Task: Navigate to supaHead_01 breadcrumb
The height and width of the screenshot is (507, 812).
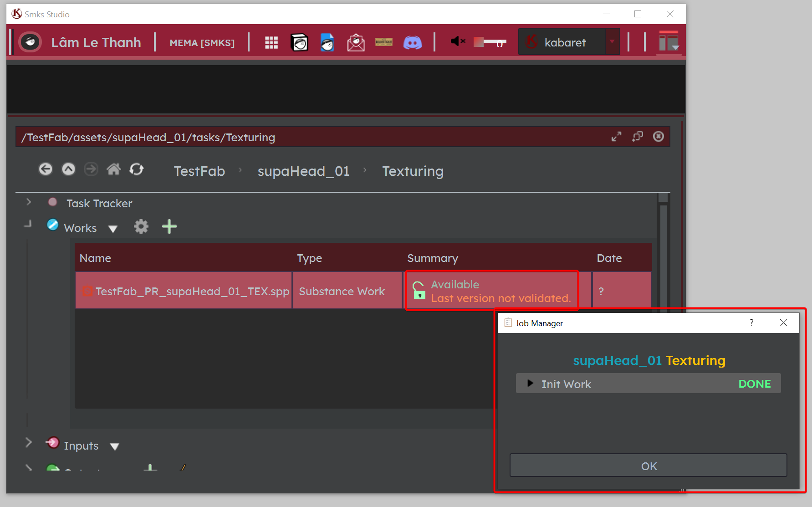Action: tap(303, 171)
